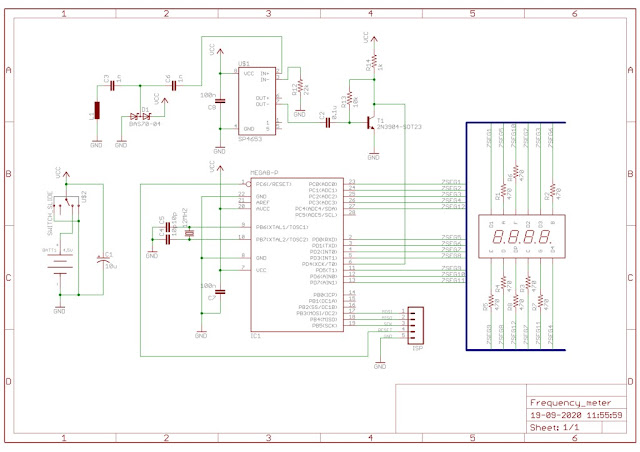Click the PC0(ADC0) pin label
Image resolution: width=640 pixels, height=452 pixels.
[323, 184]
